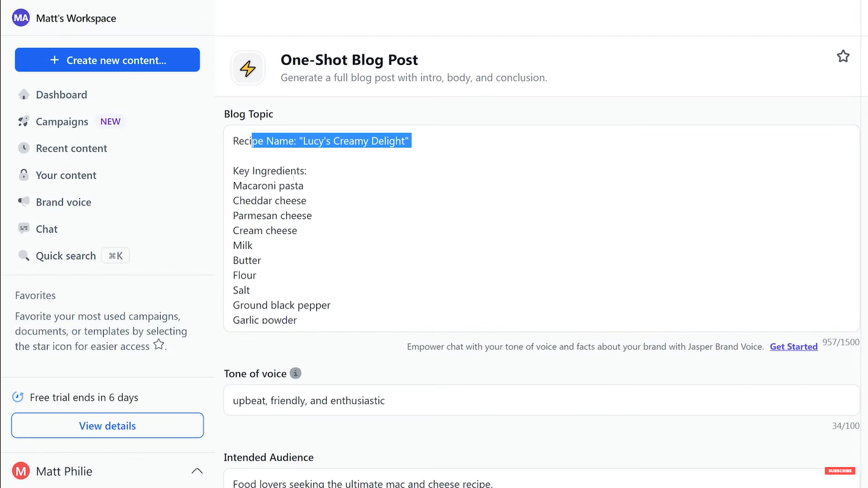Viewport: 868px width, 488px height.
Task: Click the Create new content button
Action: point(107,59)
